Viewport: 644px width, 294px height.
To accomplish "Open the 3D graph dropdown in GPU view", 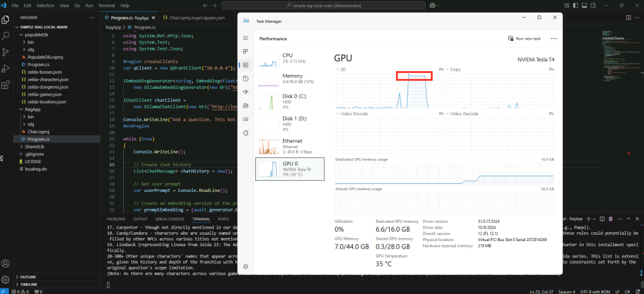I will coord(338,69).
